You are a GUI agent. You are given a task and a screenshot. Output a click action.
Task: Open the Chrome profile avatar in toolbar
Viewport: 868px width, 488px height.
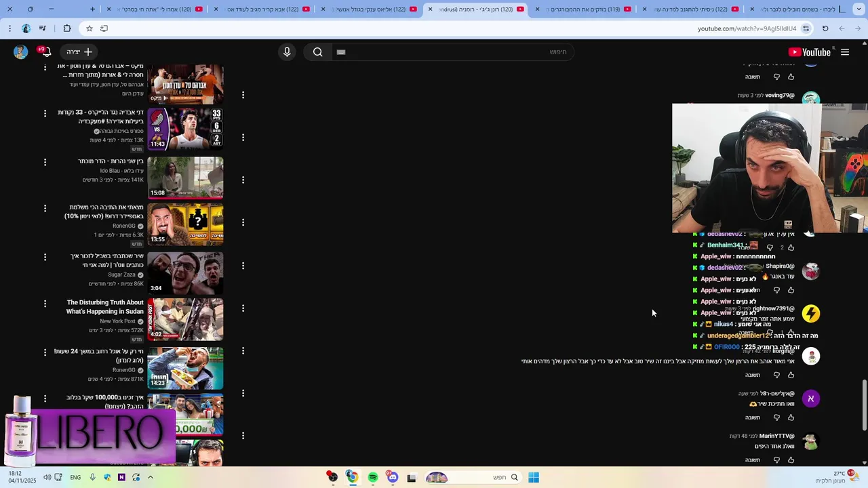[26, 28]
